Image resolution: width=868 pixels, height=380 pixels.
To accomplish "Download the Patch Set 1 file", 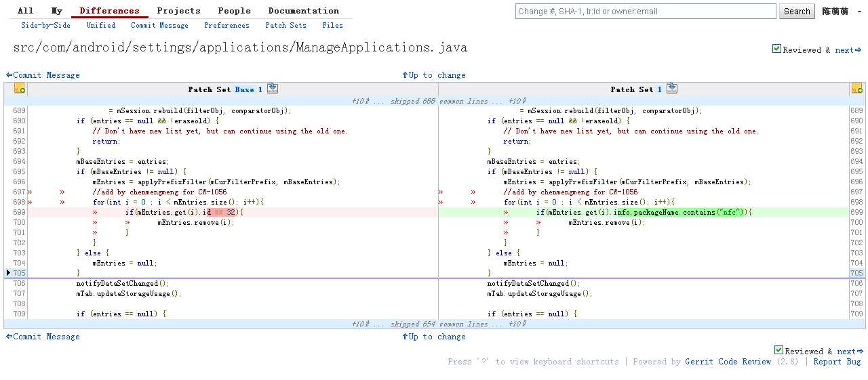I will click(672, 88).
